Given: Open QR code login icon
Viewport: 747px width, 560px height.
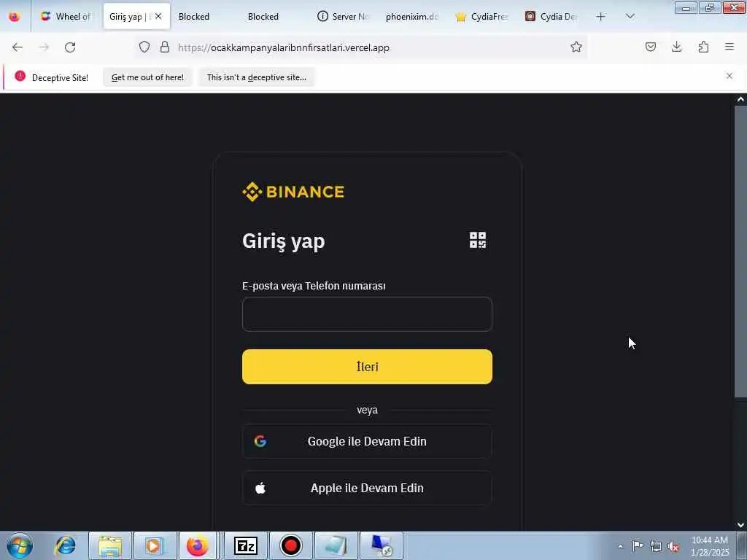Looking at the screenshot, I should [x=477, y=240].
